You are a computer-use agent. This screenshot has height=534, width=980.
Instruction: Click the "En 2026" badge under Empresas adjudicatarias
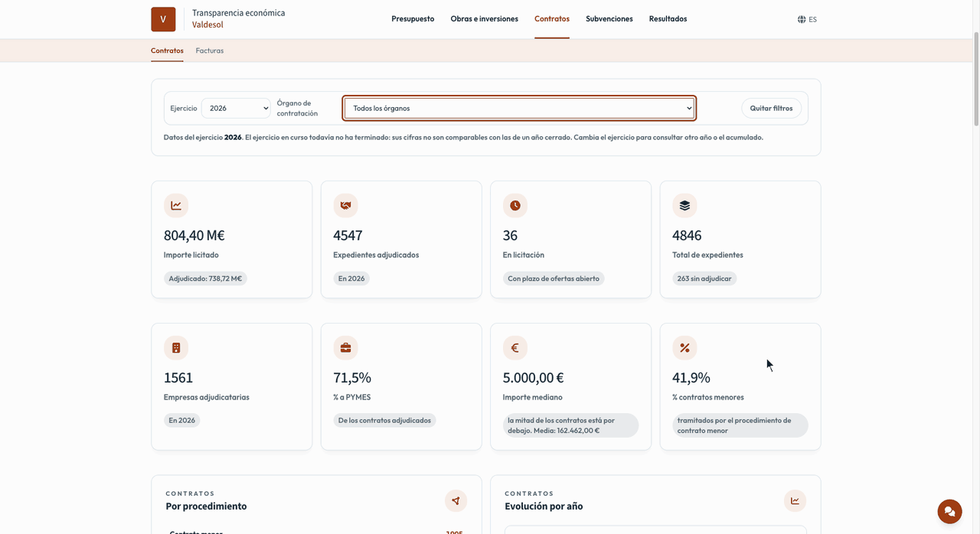182,420
